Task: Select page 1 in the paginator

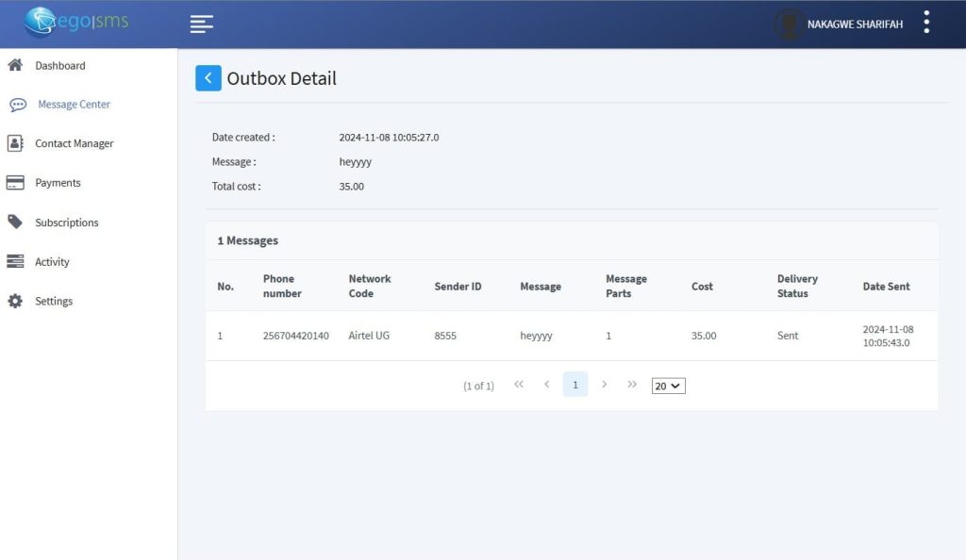Action: tap(575, 385)
